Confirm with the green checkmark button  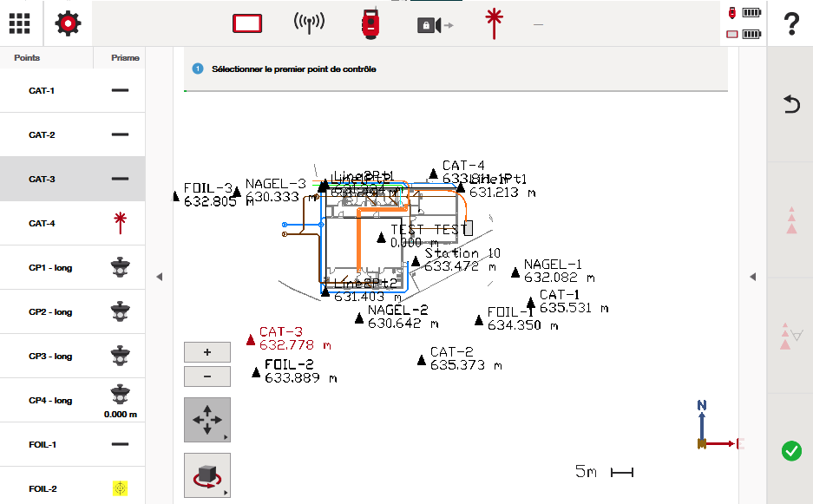click(790, 450)
